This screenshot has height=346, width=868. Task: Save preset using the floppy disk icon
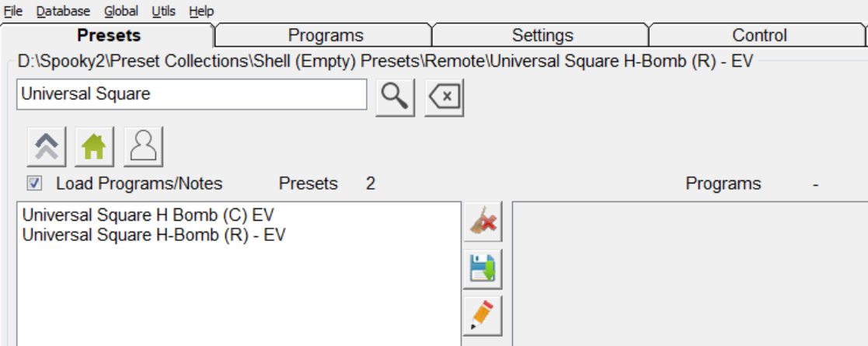483,268
